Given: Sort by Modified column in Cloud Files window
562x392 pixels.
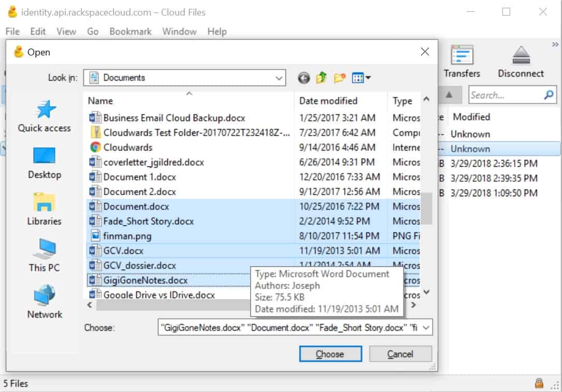Looking at the screenshot, I should pyautogui.click(x=471, y=117).
